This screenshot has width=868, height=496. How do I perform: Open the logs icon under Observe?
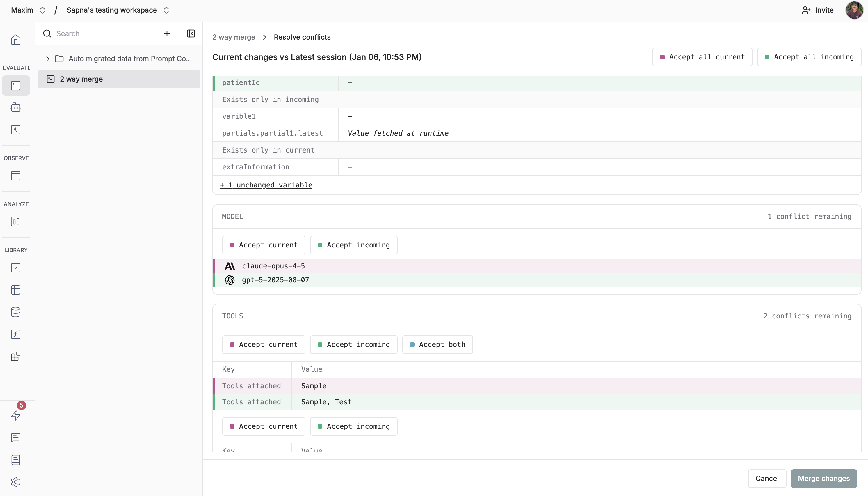pos(16,176)
